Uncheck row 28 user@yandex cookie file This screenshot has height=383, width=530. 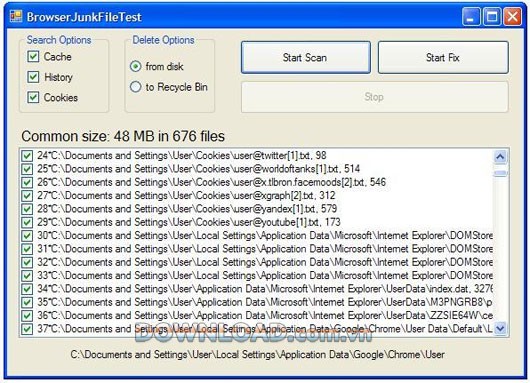pos(27,209)
